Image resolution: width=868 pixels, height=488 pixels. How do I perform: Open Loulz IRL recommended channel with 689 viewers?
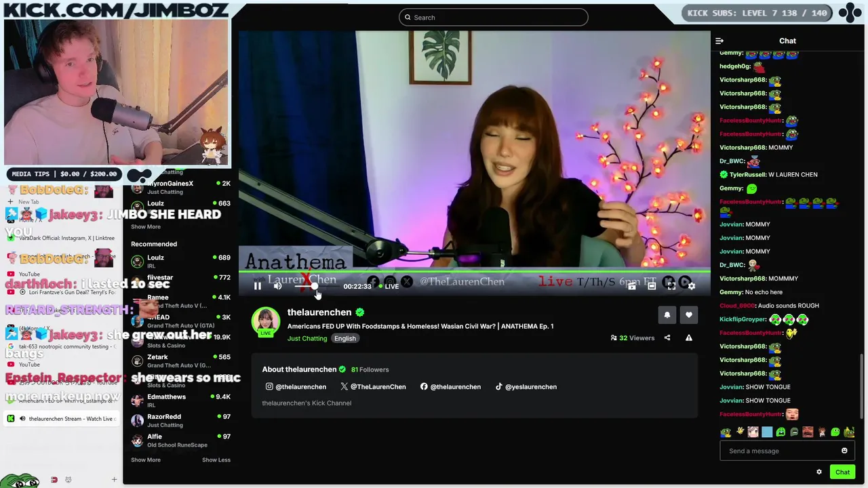[x=180, y=261]
